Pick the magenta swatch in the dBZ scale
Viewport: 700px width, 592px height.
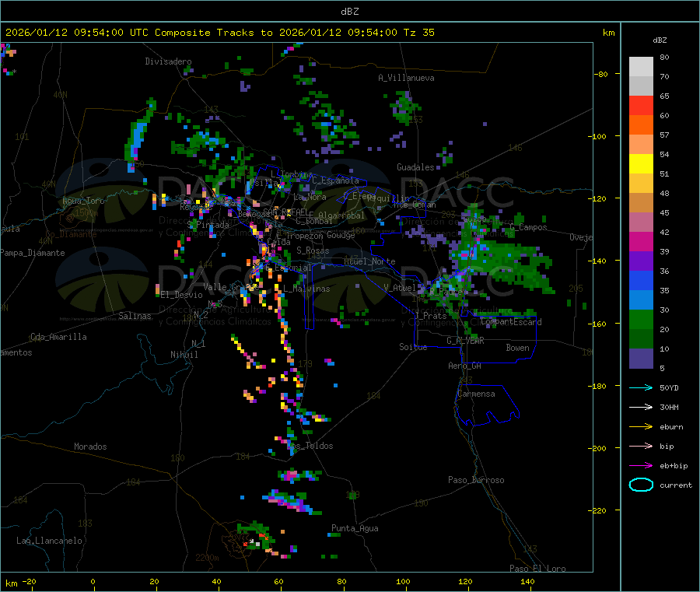tap(641, 241)
